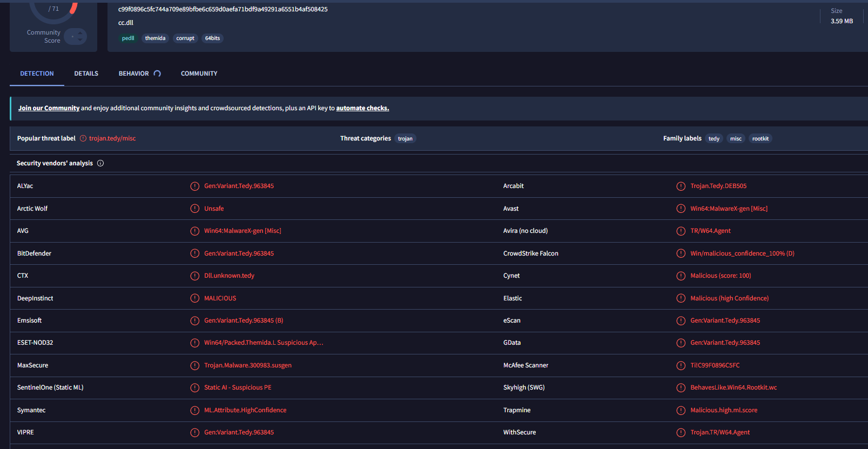Vote up on Community Score control
This screenshot has width=868, height=449.
80,33
